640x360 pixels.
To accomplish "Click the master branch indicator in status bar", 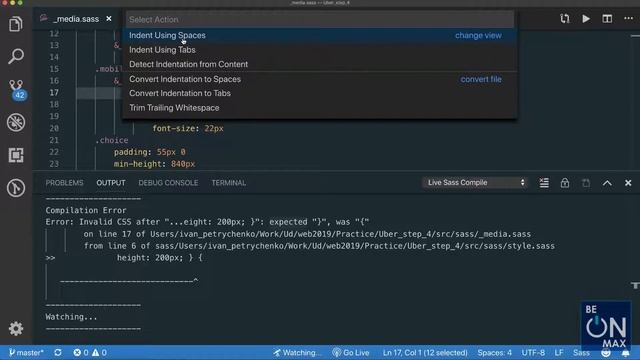I will (26, 353).
